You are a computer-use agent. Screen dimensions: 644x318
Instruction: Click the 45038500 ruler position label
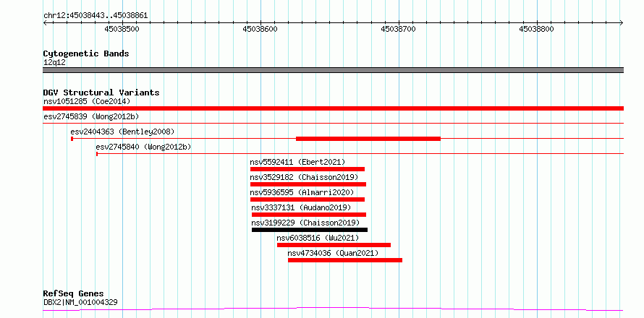[122, 29]
